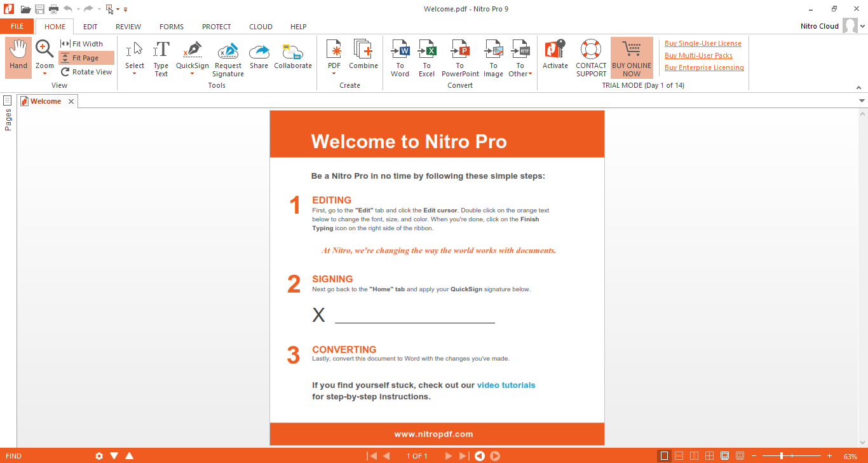Image resolution: width=868 pixels, height=463 pixels.
Task: Switch to continuous facing view
Action: tap(709, 456)
